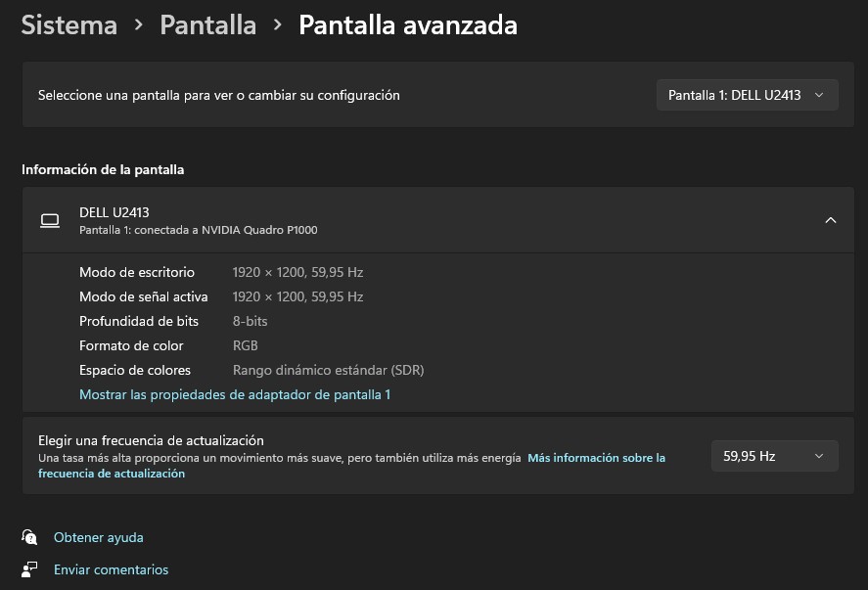Open Mostrar las propiedades de adaptador de pantalla 1
The image size is (868, 590).
click(x=235, y=394)
